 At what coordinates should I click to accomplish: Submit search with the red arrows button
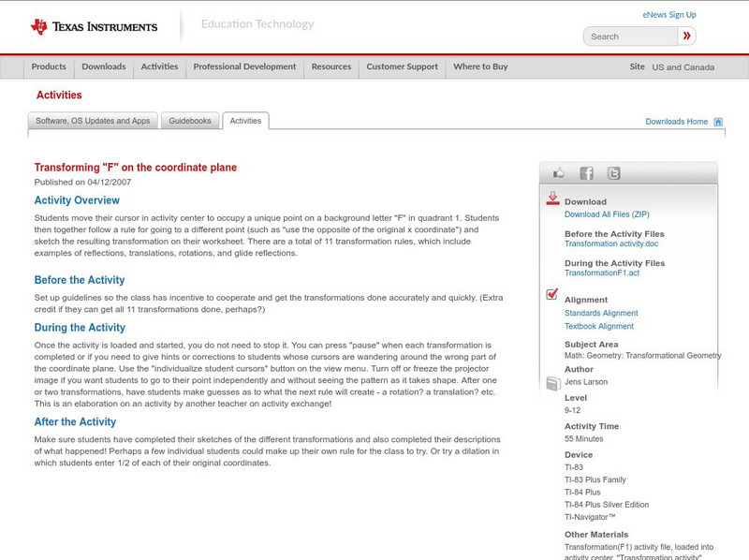[x=687, y=37]
